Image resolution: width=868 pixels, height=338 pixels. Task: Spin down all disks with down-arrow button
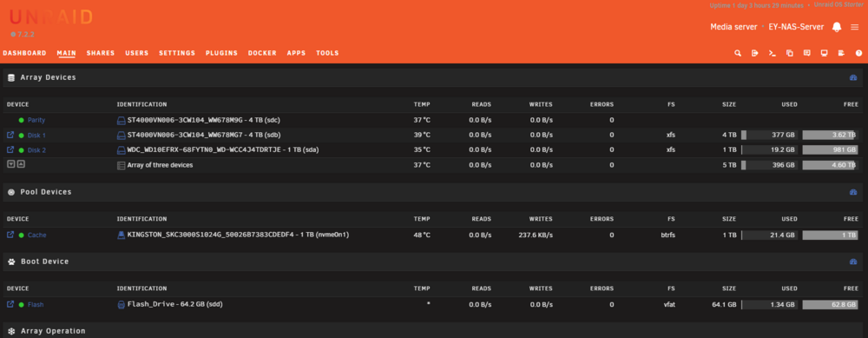point(10,164)
